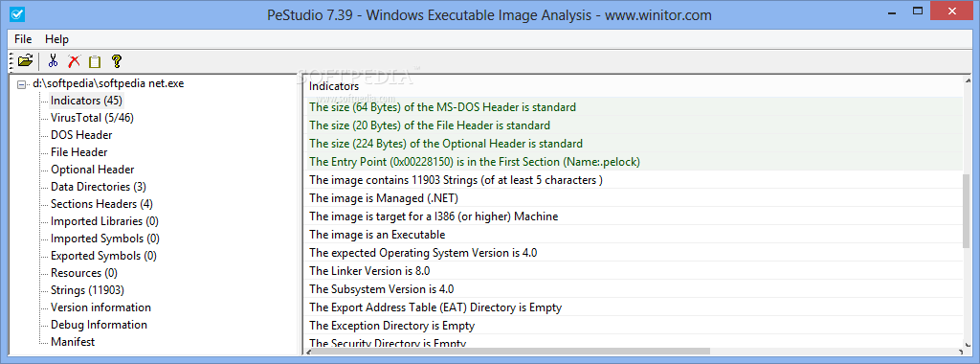Select Imported Symbols (0) tree item

105,239
